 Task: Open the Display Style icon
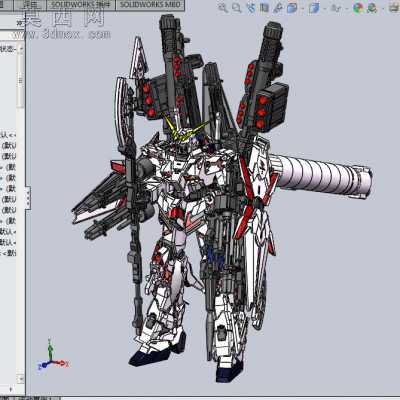[314, 8]
